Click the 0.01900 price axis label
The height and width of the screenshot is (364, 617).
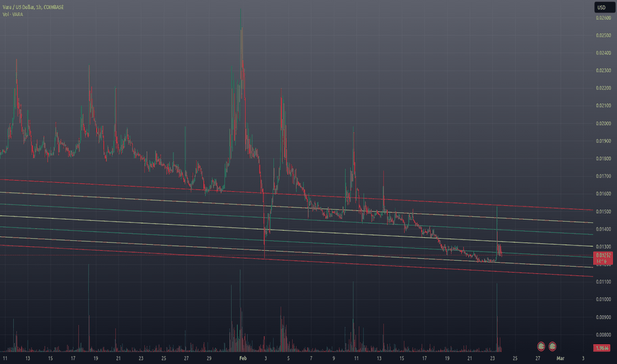pyautogui.click(x=603, y=141)
